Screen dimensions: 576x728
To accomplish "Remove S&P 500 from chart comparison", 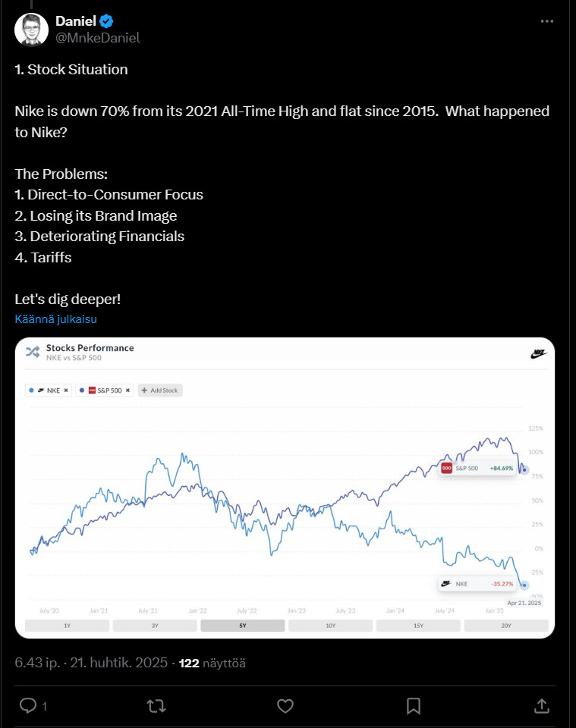I will tap(129, 391).
